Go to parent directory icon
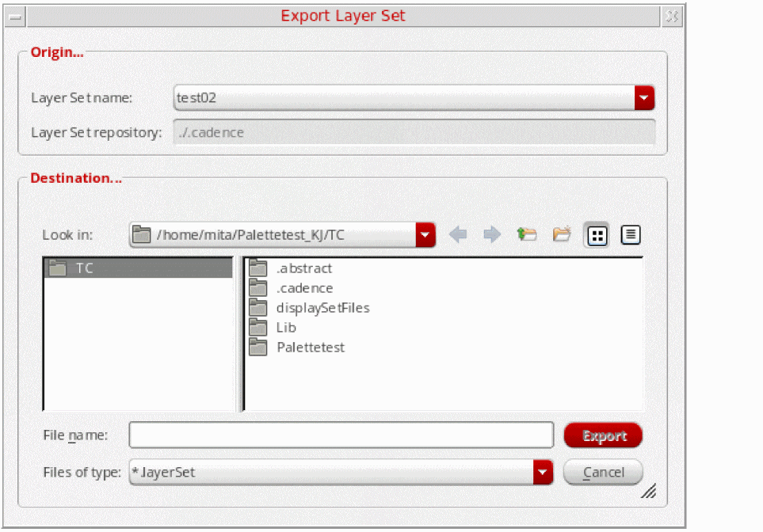The width and height of the screenshot is (763, 532). coord(527,235)
